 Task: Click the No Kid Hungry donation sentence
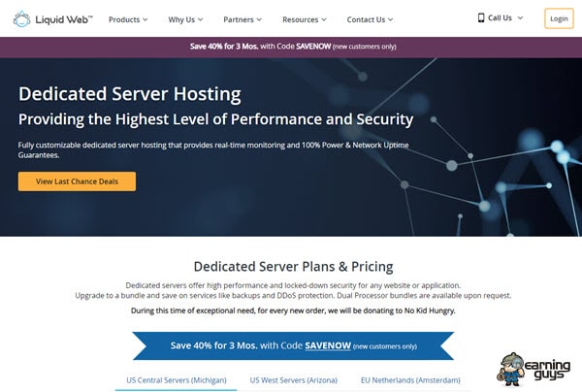tap(293, 310)
